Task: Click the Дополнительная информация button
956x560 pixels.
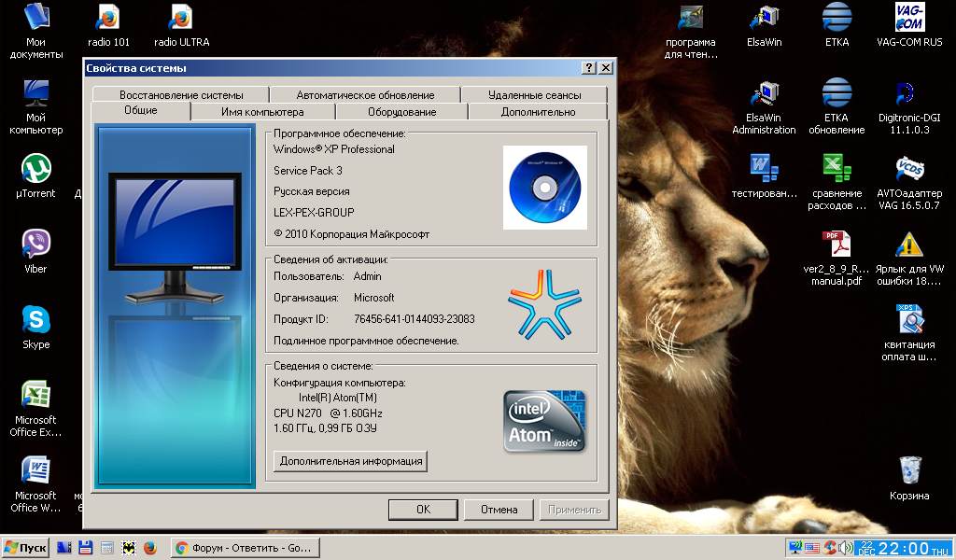Action: 349,460
